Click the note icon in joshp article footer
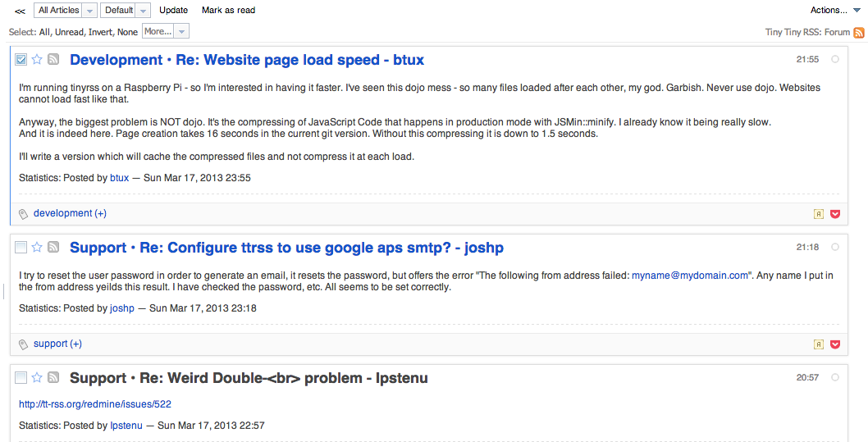The height and width of the screenshot is (442, 868). 819,344
